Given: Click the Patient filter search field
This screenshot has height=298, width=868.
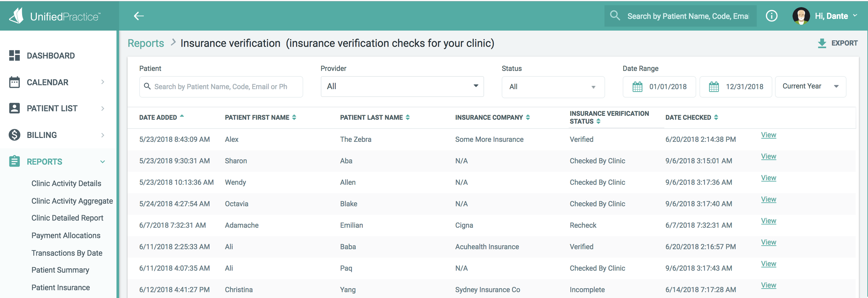Looking at the screenshot, I should 221,87.
